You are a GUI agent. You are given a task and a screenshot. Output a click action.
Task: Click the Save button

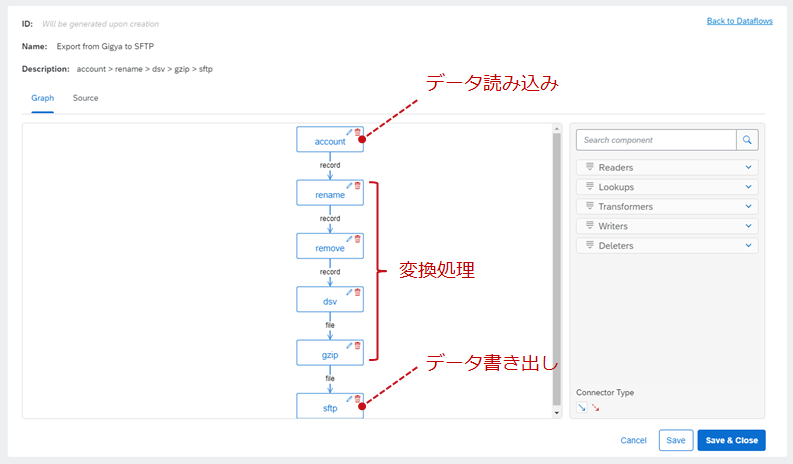[676, 440]
